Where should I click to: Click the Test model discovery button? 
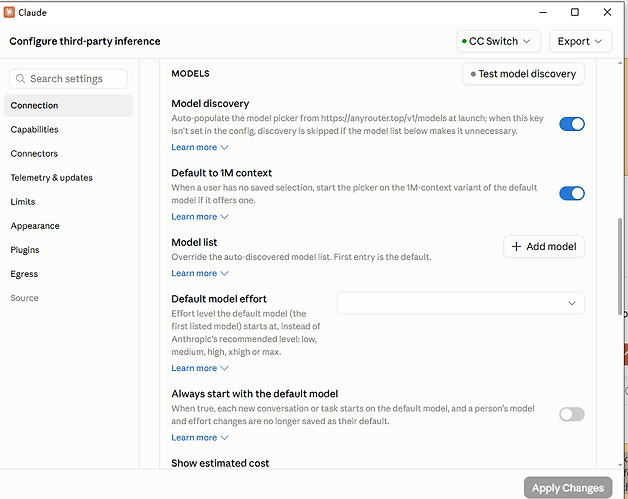pos(523,74)
